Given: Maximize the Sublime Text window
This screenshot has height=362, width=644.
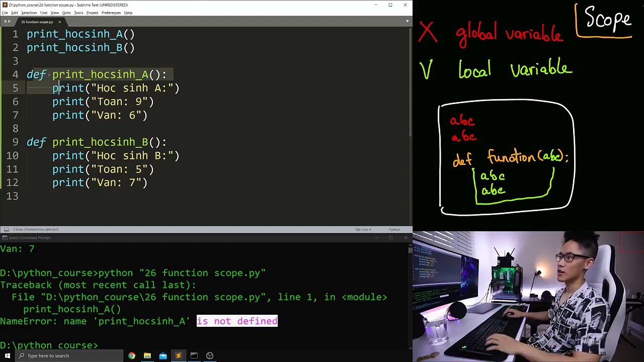Looking at the screenshot, I should pos(390,5).
